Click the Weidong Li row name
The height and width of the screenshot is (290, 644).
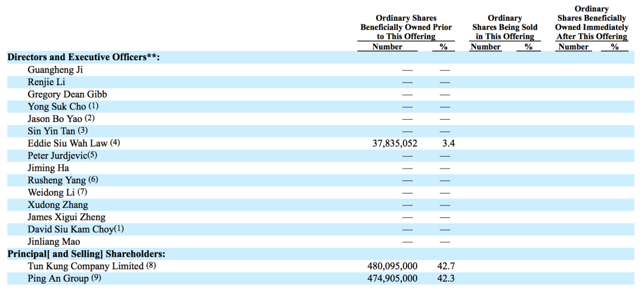52,192
